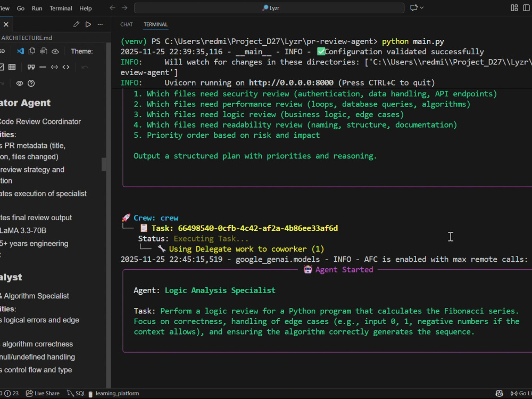This screenshot has height=399, width=532.
Task: Click the pencil edit icon in editor toolbar
Action: 76,24
